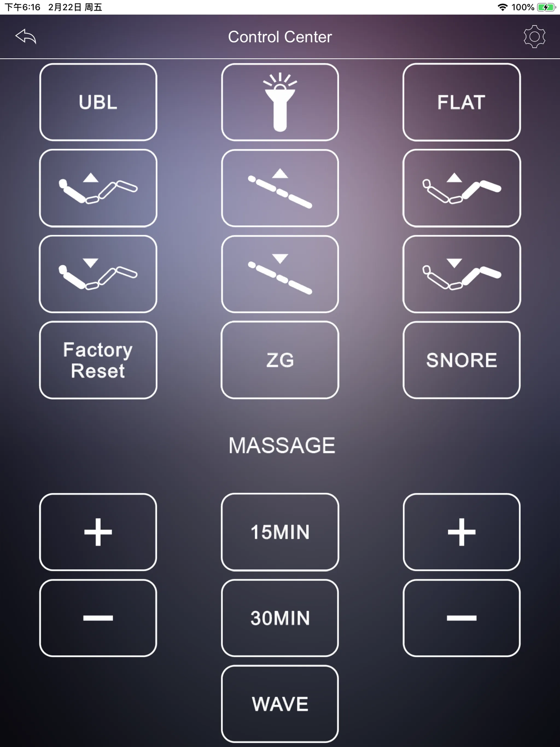560x747 pixels.
Task: Navigate back using the return arrow
Action: point(26,36)
